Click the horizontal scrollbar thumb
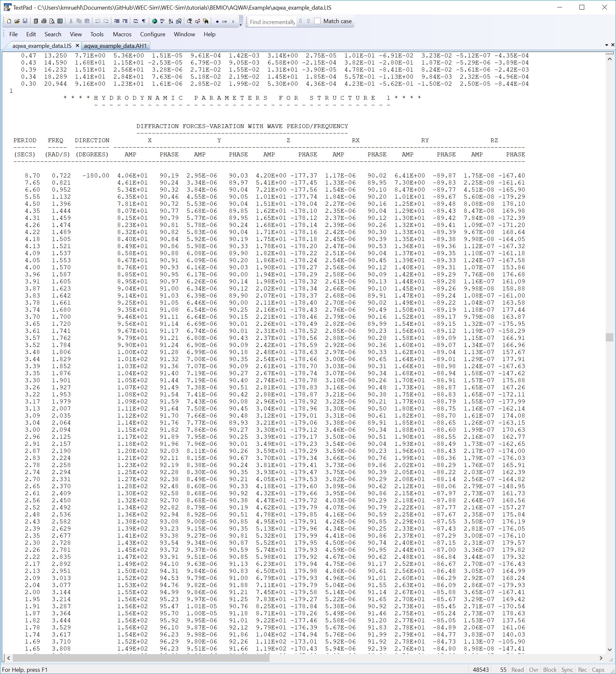Viewport: 616px width, 674px height. [x=141, y=658]
